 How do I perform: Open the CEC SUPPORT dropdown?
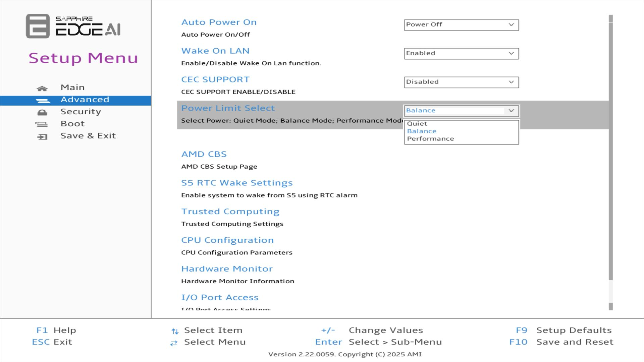[461, 82]
